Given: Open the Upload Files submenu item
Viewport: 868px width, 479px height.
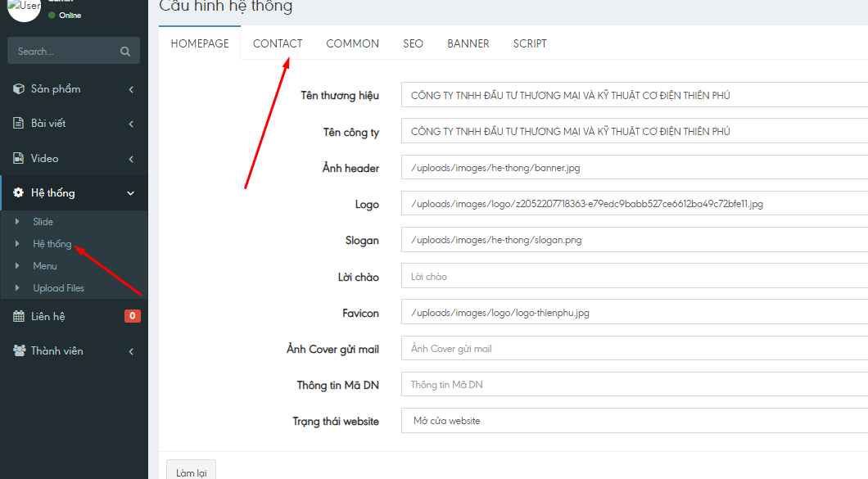Looking at the screenshot, I should click(x=58, y=288).
